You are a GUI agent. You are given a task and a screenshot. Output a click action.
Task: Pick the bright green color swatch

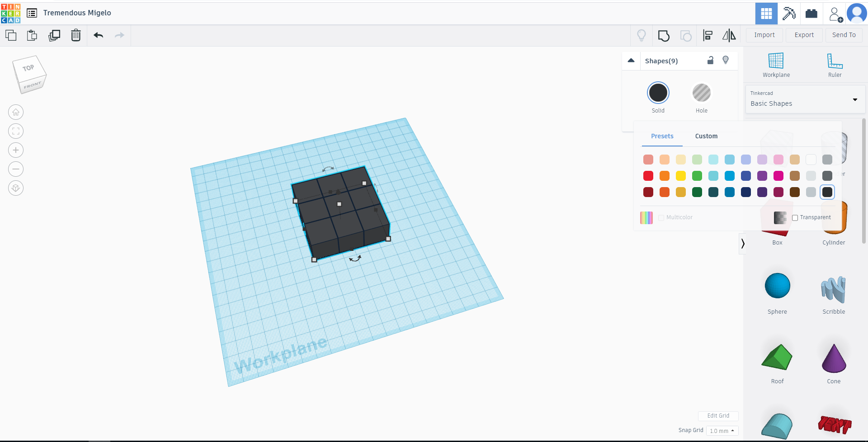point(697,176)
